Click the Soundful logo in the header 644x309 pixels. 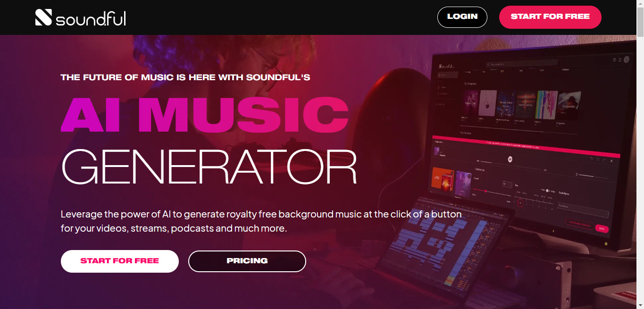pos(80,17)
